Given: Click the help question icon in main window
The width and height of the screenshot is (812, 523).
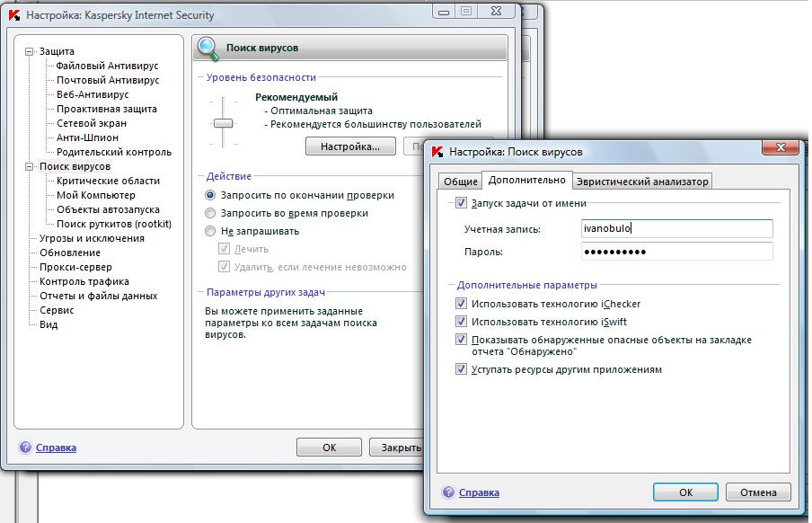Looking at the screenshot, I should [25, 448].
